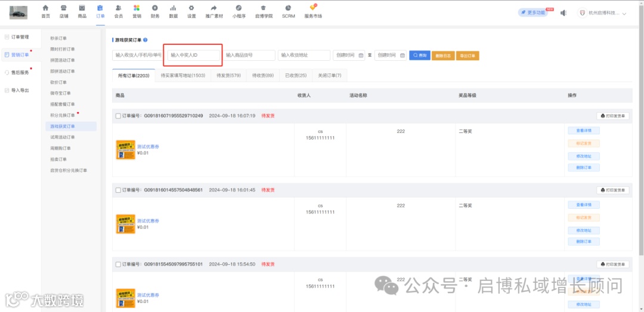This screenshot has width=644, height=312.
Task: Click 修改地址 for the 16:07:19 order
Action: 584,156
